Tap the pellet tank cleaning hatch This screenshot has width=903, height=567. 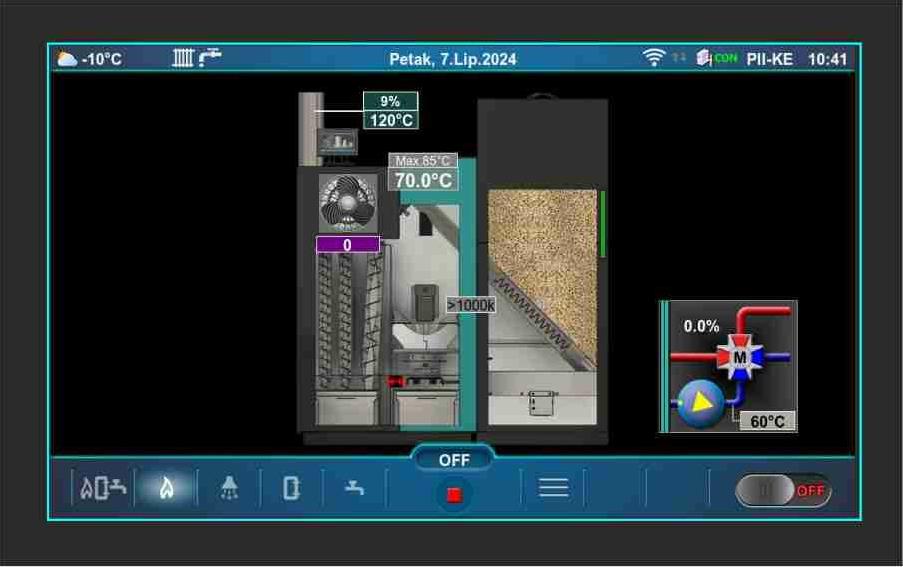click(541, 402)
